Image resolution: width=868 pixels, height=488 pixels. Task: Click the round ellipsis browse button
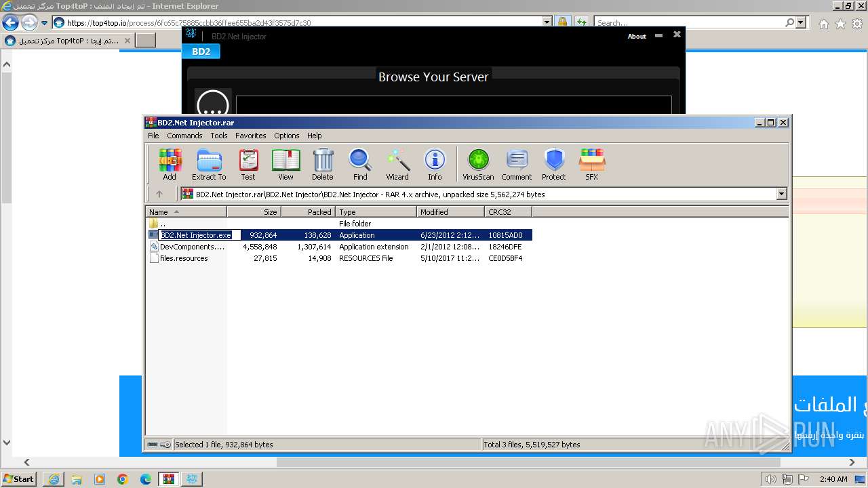pos(213,103)
